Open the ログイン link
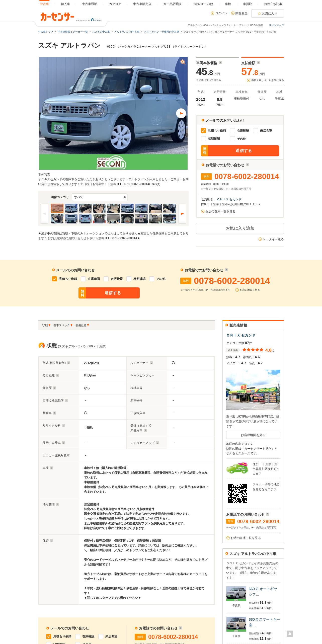 coord(219,13)
